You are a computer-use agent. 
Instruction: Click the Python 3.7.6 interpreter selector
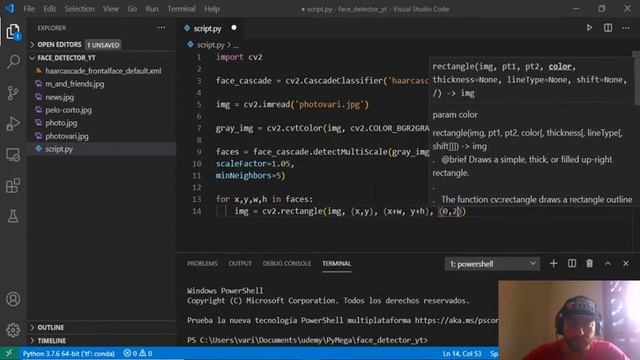pos(69,353)
